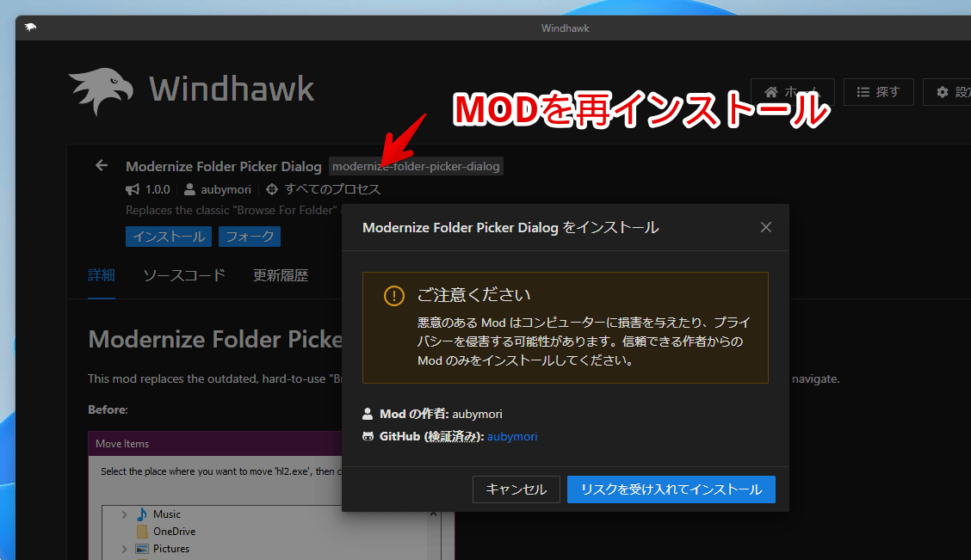Click the Windhawk title bar app icon
The height and width of the screenshot is (560, 971).
tap(30, 28)
